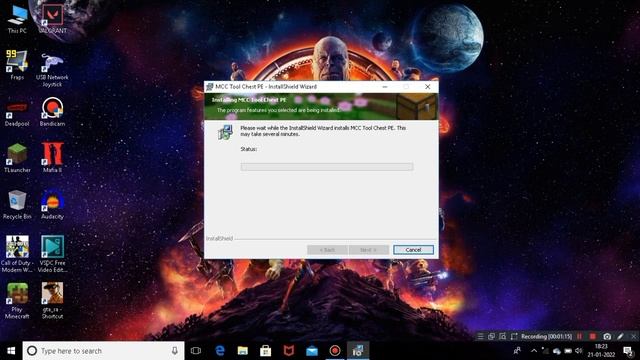Open the battery status tray icon
The height and width of the screenshot is (360, 640).
click(568, 351)
